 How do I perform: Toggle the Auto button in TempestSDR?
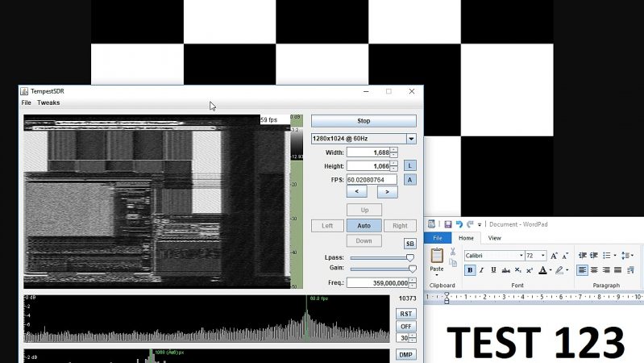tap(364, 226)
